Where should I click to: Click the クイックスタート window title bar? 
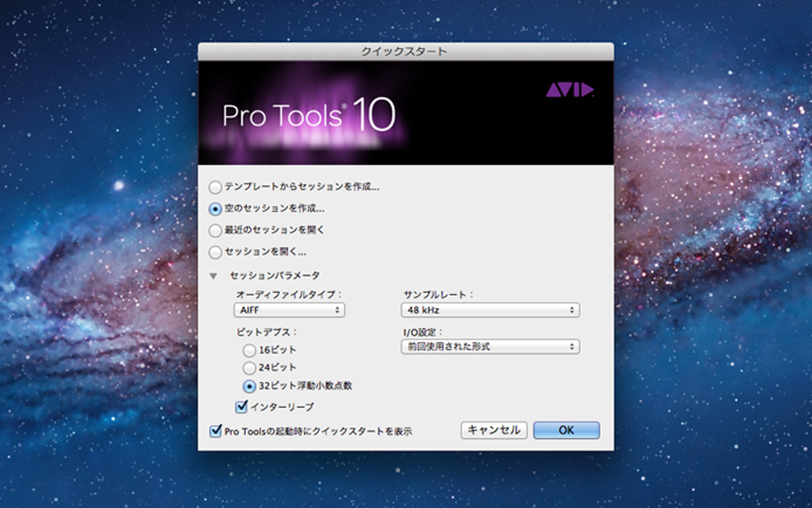(406, 52)
